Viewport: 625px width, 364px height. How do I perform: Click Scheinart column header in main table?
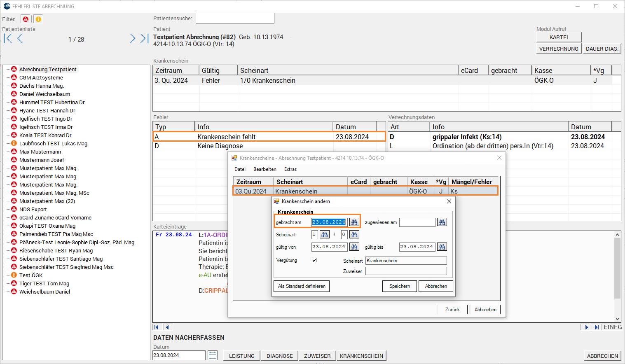(x=348, y=70)
